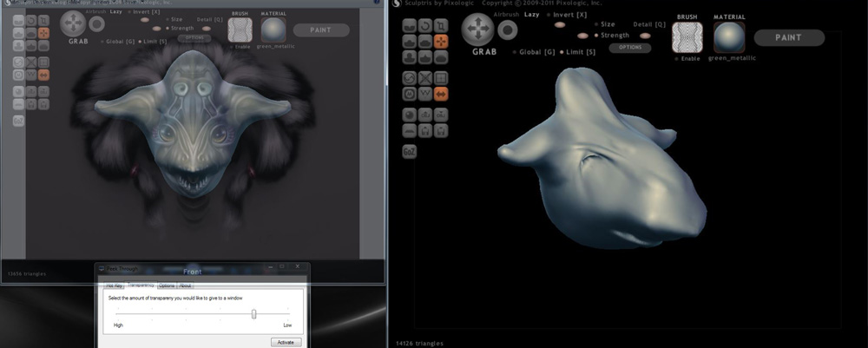
Task: Toggle Strength pressure dot in gray-sculpt window
Action: (596, 36)
